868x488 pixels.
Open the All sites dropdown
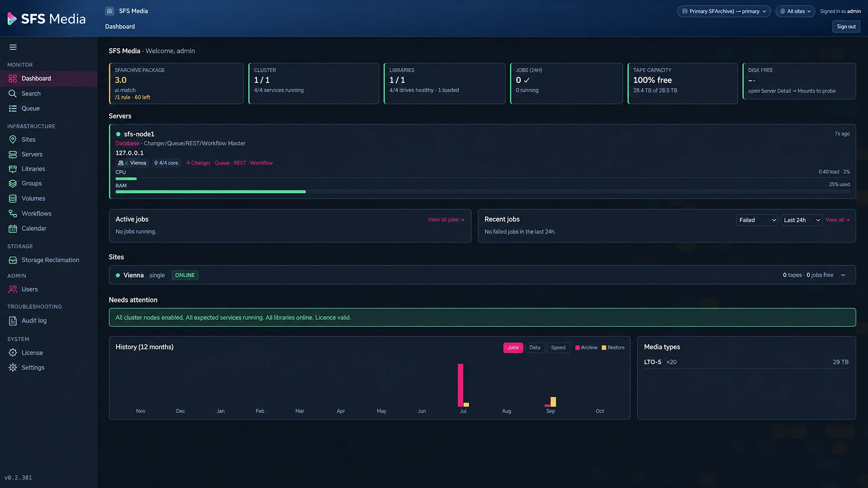coord(795,11)
